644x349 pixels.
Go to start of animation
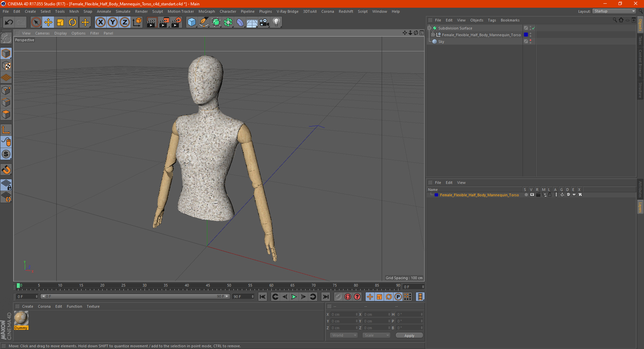click(x=263, y=297)
